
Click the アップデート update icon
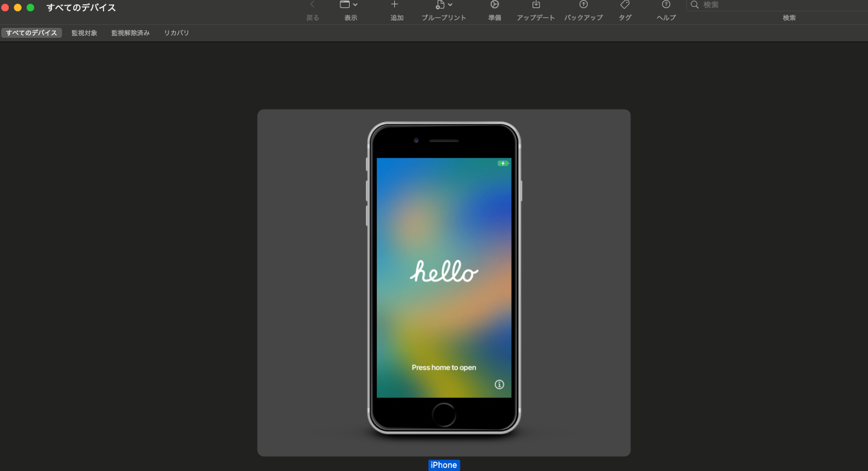(x=536, y=4)
